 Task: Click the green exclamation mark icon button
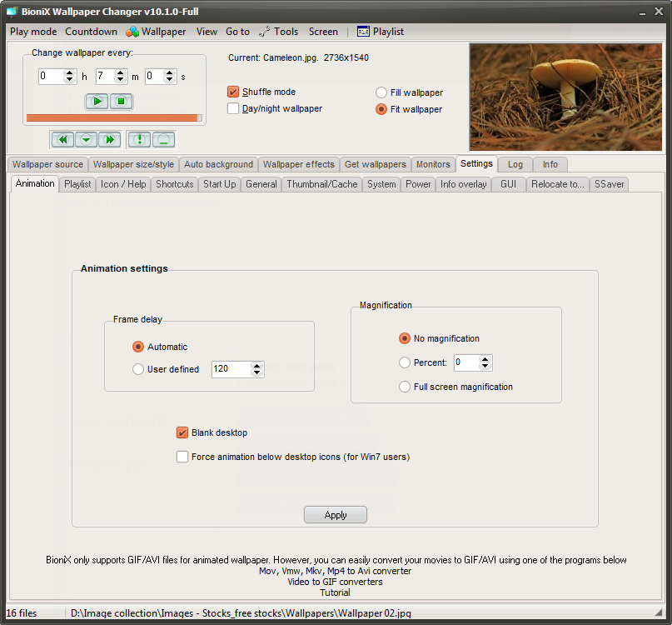pyautogui.click(x=139, y=139)
